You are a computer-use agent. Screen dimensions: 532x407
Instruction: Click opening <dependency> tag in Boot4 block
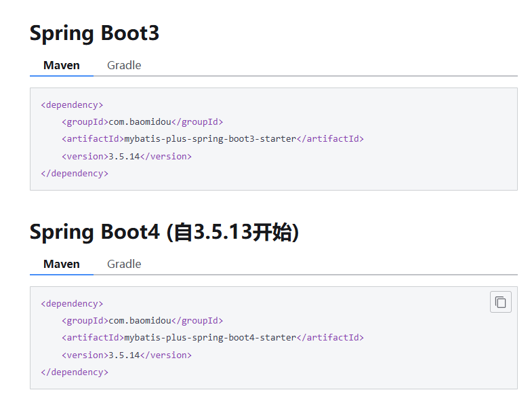click(72, 304)
